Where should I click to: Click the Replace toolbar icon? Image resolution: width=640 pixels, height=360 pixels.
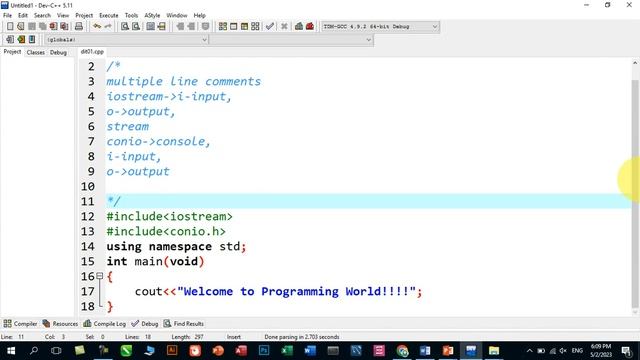coord(136,27)
